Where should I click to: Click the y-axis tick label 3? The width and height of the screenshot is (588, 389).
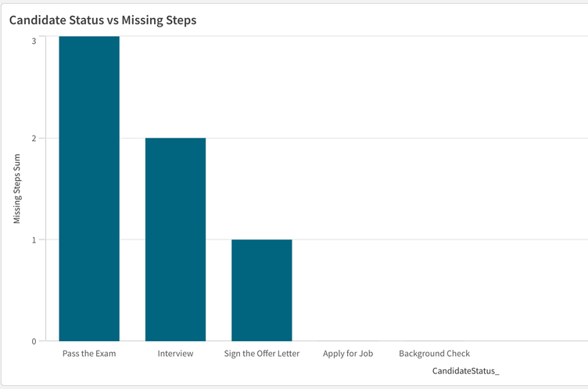point(34,40)
